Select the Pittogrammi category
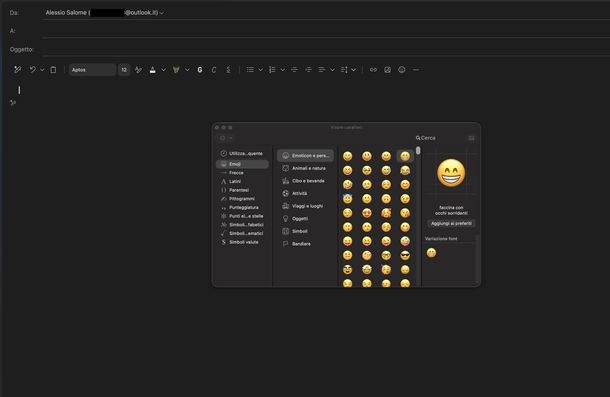Image resolution: width=610 pixels, height=397 pixels. (242, 198)
